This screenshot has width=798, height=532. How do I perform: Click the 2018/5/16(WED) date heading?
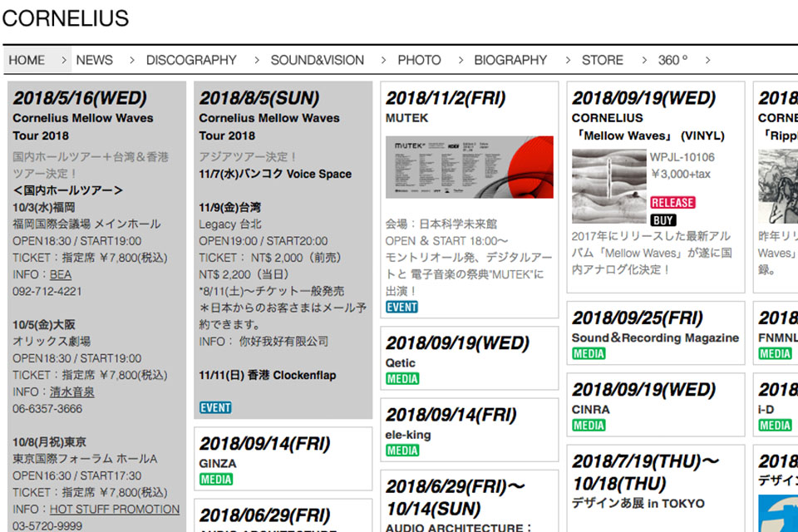click(80, 98)
